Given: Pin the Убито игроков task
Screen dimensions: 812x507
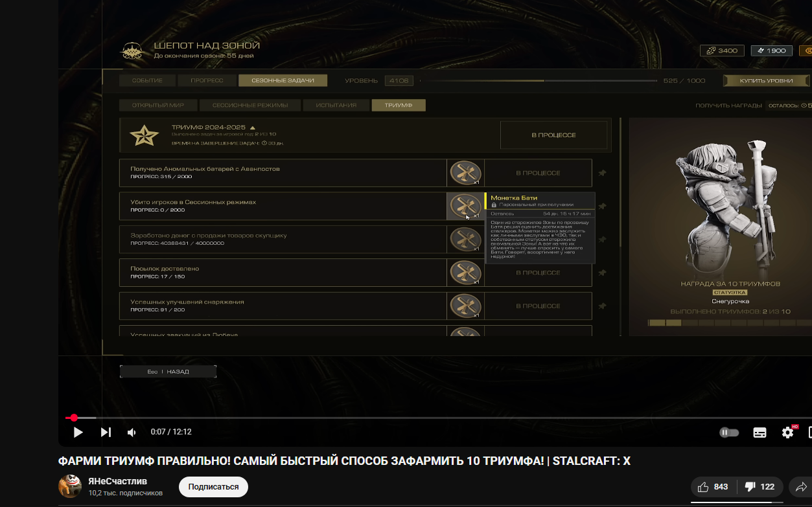Looking at the screenshot, I should pyautogui.click(x=602, y=206).
